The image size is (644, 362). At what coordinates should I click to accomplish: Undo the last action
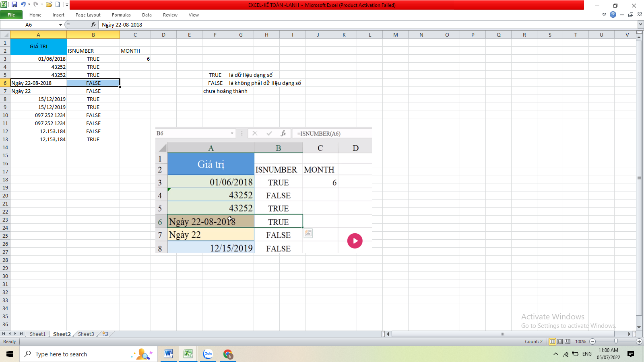(23, 5)
